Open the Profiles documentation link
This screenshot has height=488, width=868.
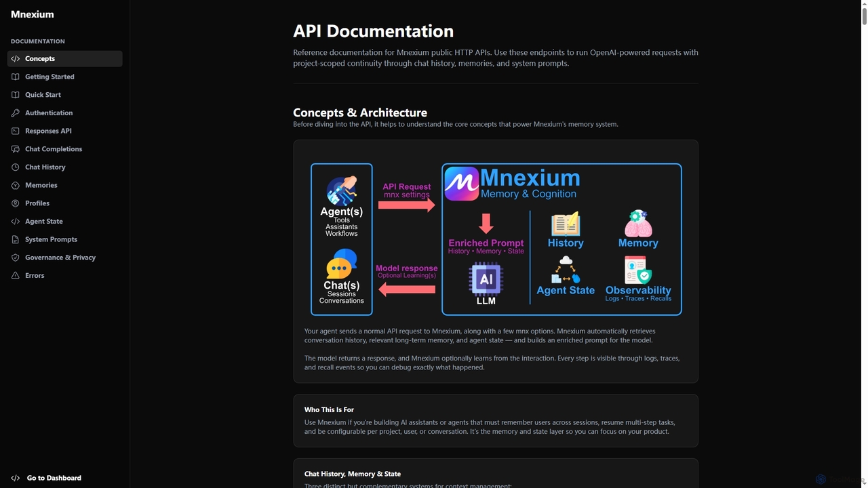coord(65,203)
